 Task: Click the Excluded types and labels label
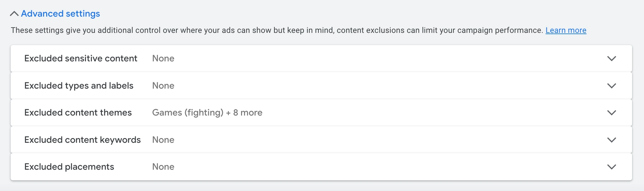(x=79, y=86)
